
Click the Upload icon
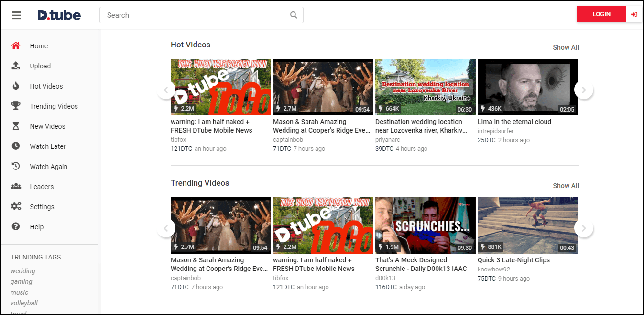pyautogui.click(x=15, y=66)
